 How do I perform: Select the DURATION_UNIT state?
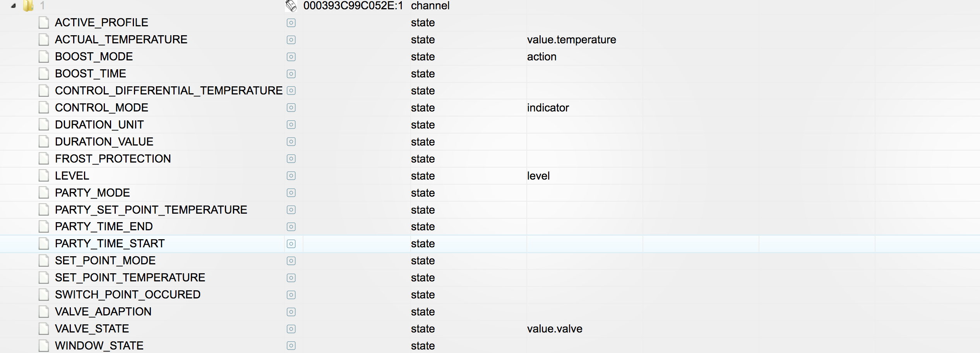click(99, 125)
